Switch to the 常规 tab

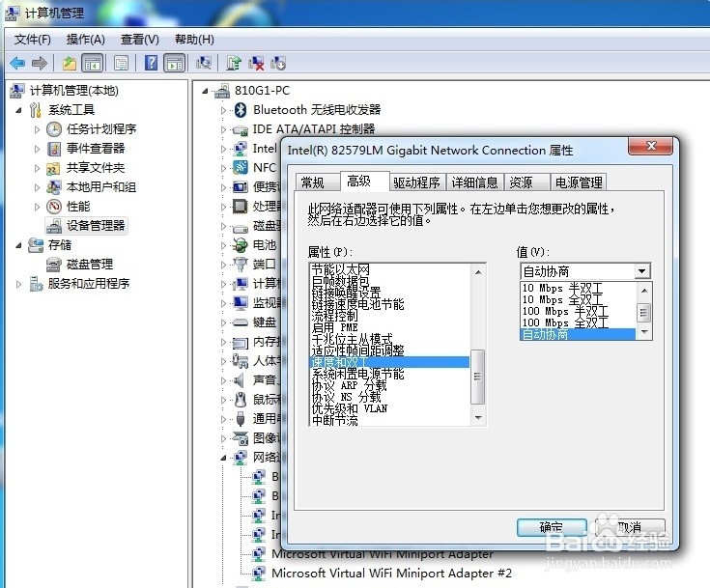click(316, 182)
